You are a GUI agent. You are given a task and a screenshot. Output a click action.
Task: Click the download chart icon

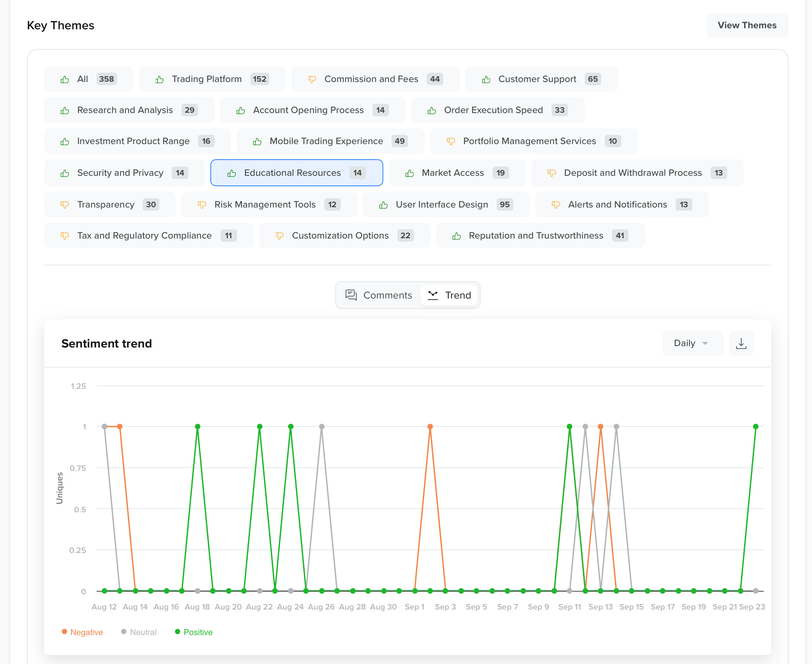tap(741, 343)
